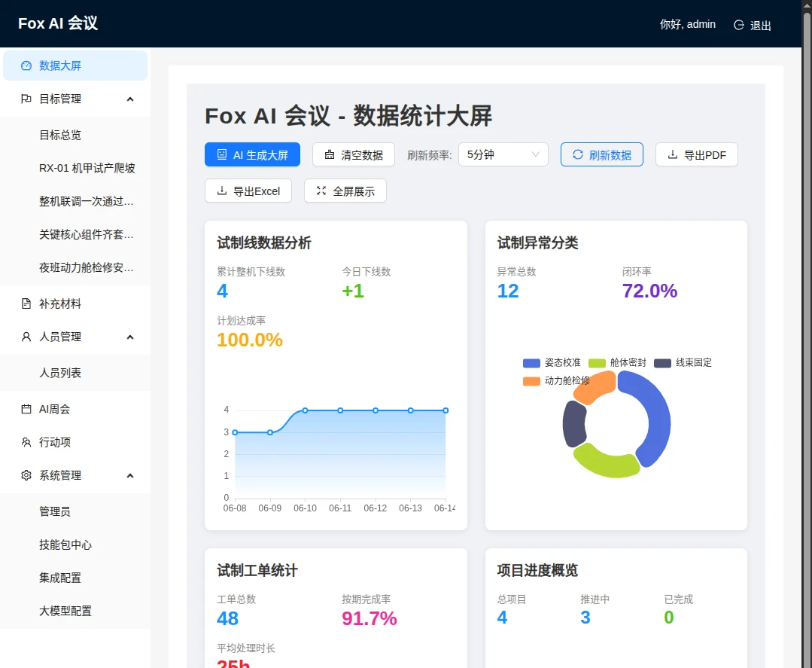812x668 pixels.
Task: Click the AI 生成大屏 button
Action: point(252,154)
